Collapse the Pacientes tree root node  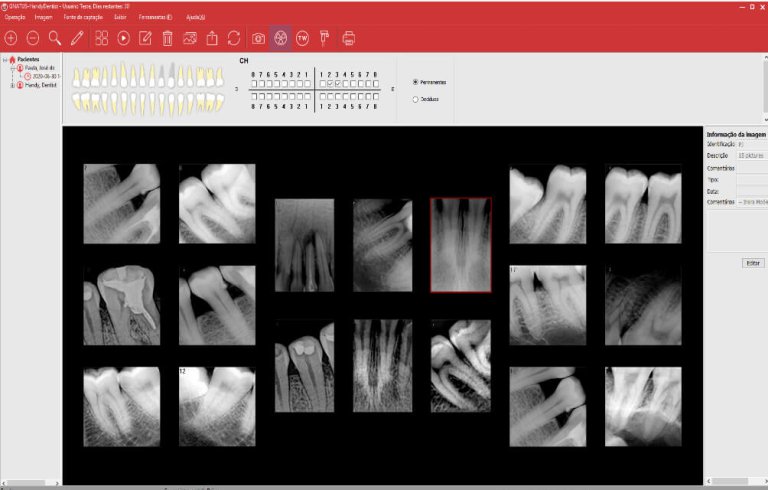[5, 59]
